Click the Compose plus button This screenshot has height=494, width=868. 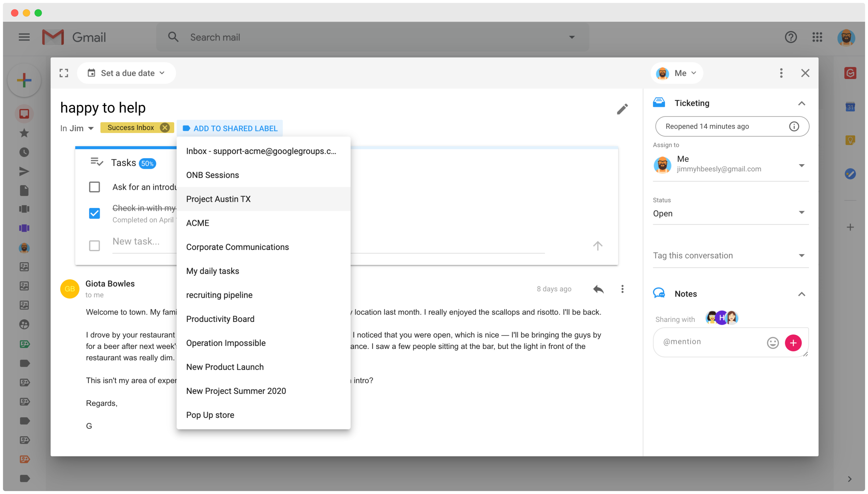[x=24, y=80]
